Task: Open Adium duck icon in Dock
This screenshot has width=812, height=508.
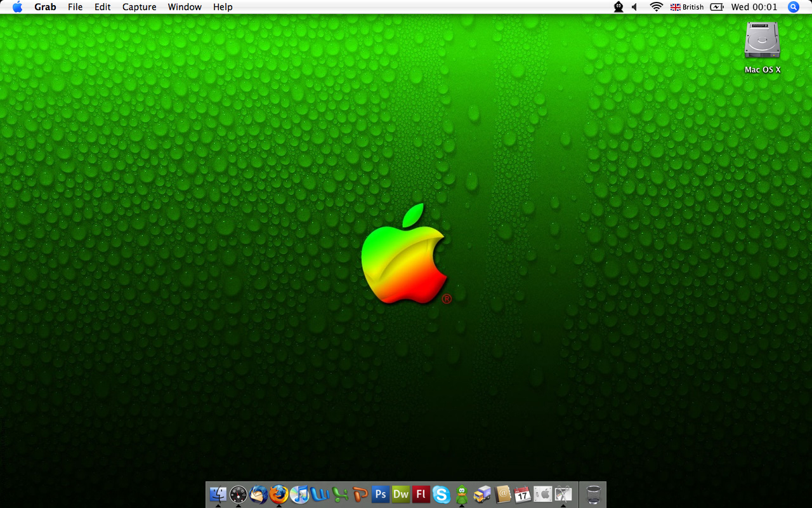Action: pyautogui.click(x=462, y=494)
